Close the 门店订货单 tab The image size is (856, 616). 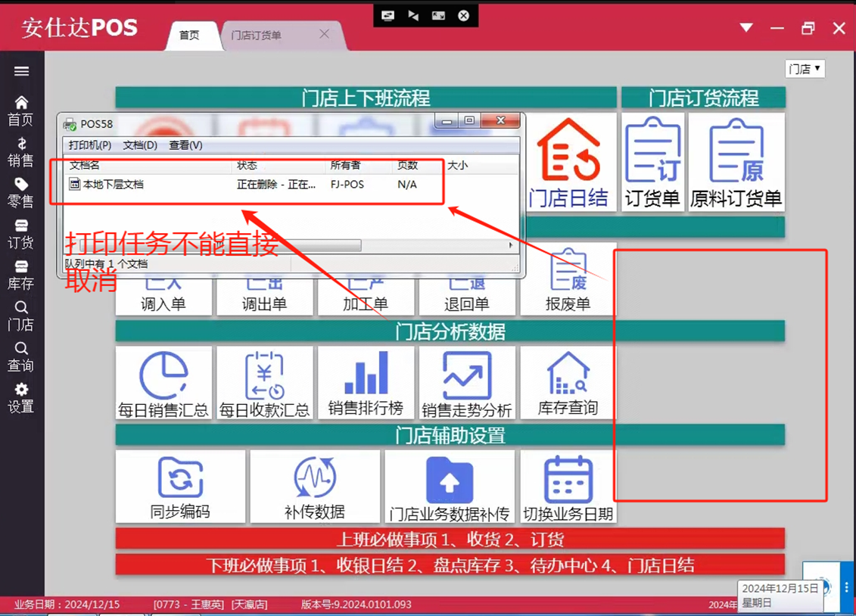[x=324, y=34]
